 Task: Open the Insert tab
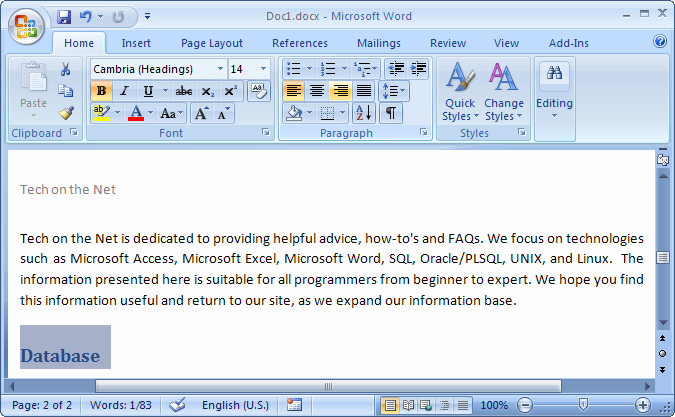tap(136, 43)
